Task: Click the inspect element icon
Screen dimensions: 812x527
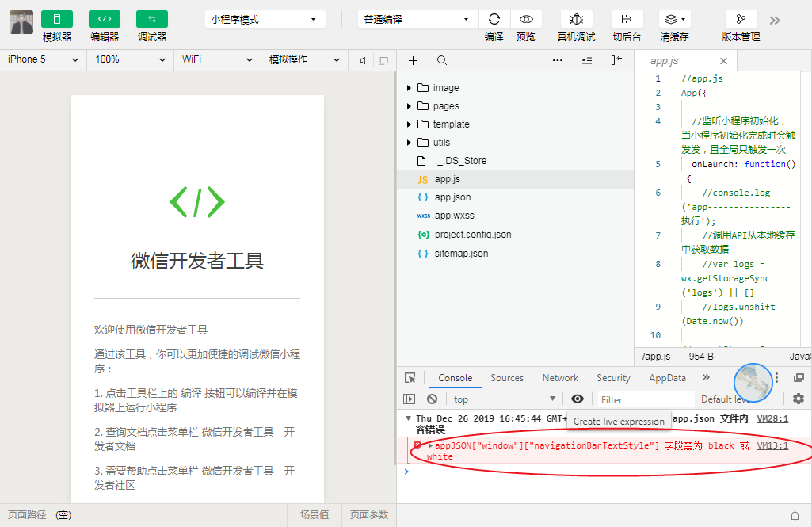Action: click(410, 378)
